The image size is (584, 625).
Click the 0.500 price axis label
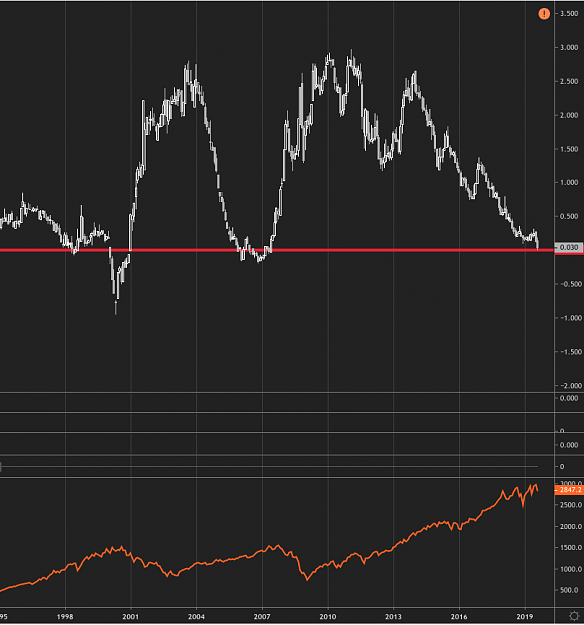569,216
